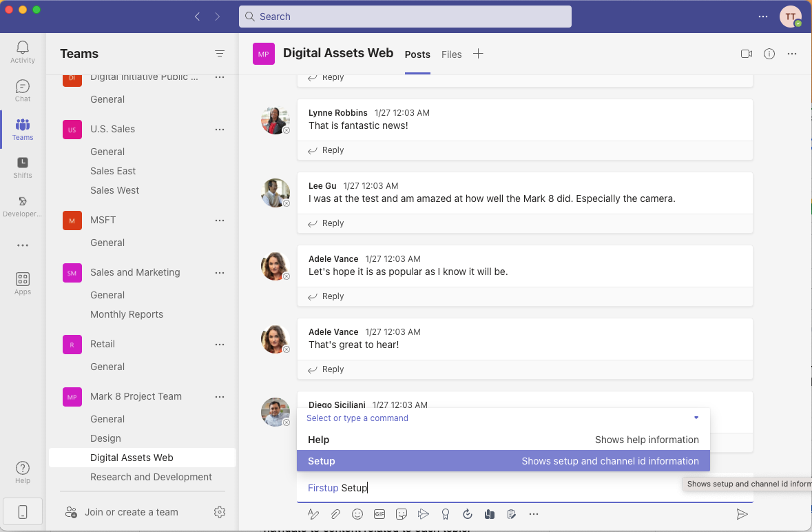Add a new tab with the plus
This screenshot has height=532, width=812.
coord(478,54)
